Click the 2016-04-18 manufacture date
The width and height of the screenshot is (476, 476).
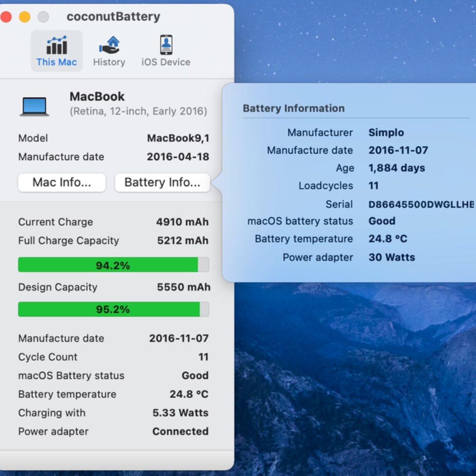178,156
